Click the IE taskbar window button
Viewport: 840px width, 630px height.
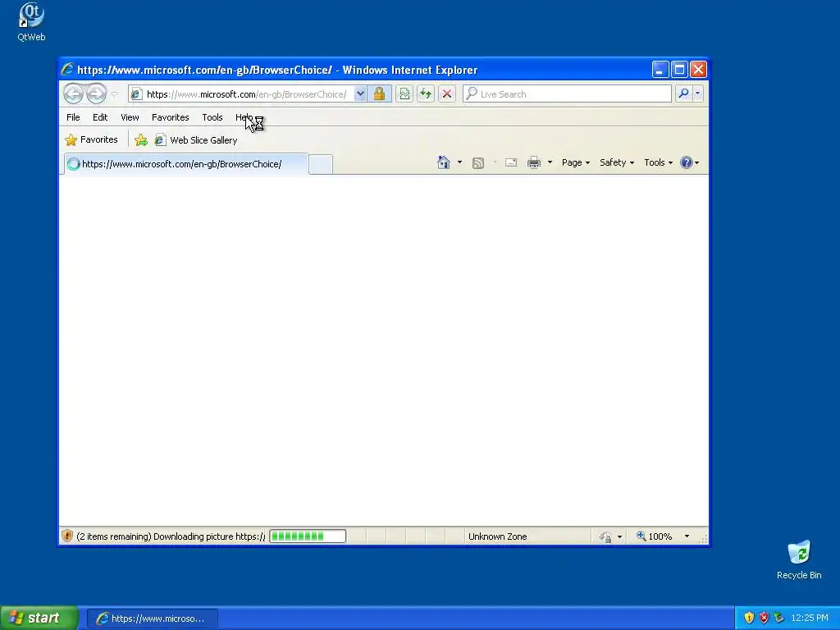pyautogui.click(x=152, y=619)
